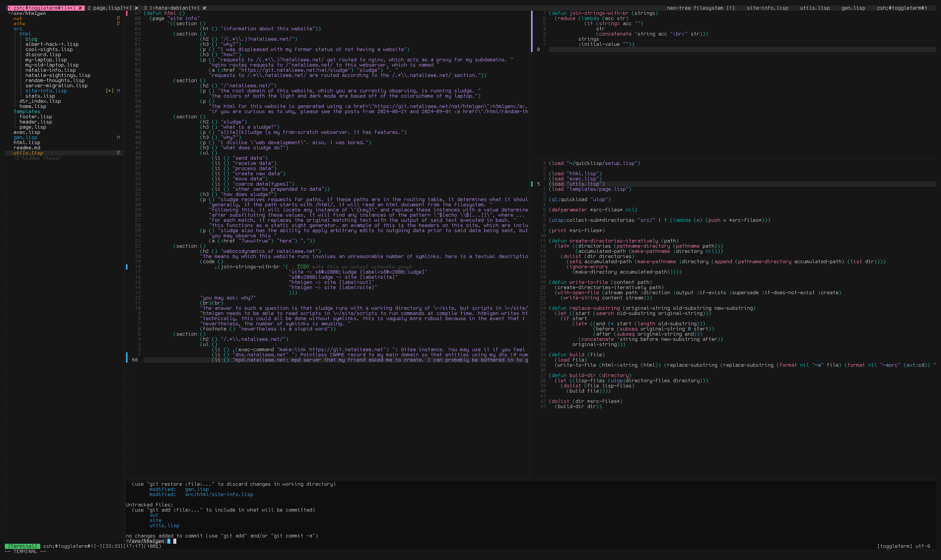Click untracked 'out' entry in terminal output
This screenshot has width=941, height=560.
click(x=154, y=516)
